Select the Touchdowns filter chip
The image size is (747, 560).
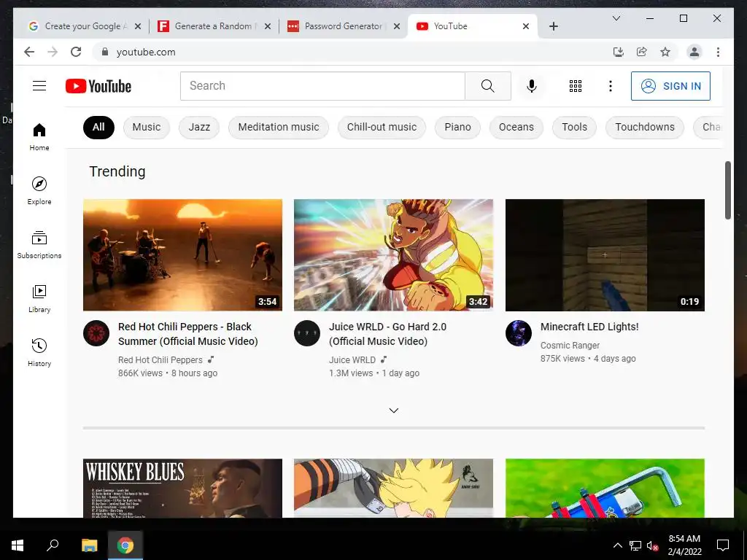click(x=645, y=127)
